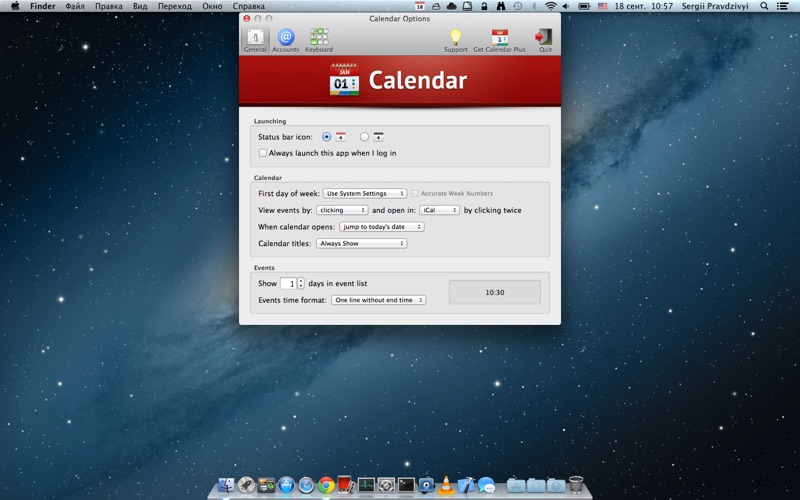Open Launchpad rocket in the Dock
800x500 pixels.
click(x=246, y=485)
